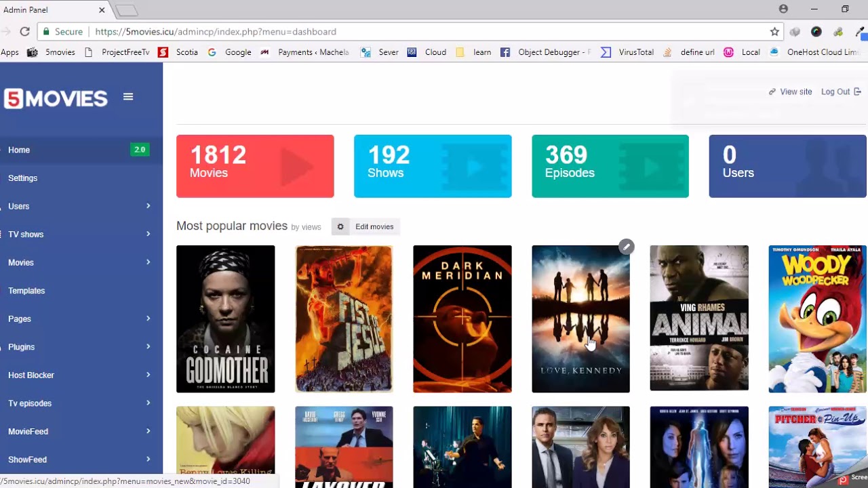Reload the page with the browser refresh icon
This screenshot has height=488, width=868.
point(25,32)
